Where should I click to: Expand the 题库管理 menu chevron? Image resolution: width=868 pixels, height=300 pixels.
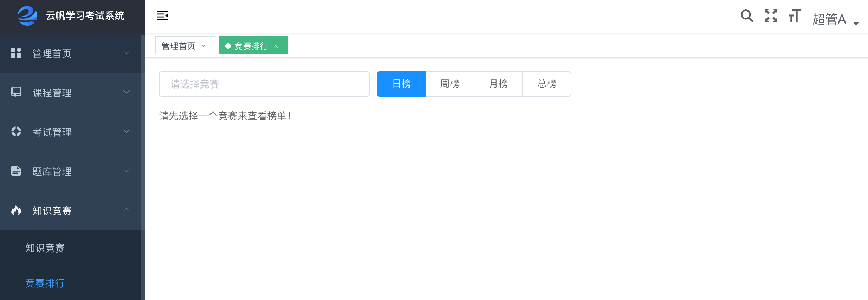127,171
